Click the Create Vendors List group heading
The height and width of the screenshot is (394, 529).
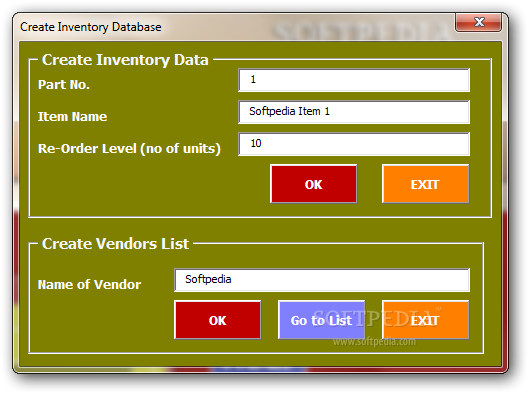pos(115,244)
